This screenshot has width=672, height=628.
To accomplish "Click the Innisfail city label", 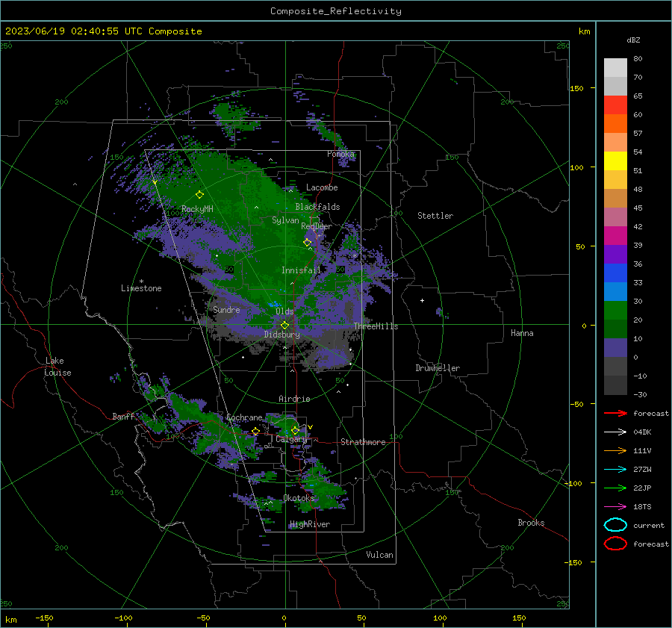I will pos(301,270).
